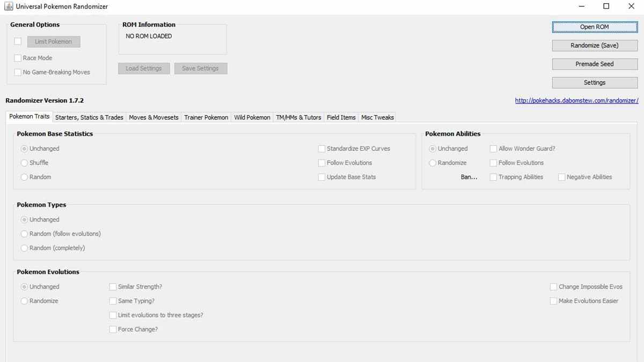Click the Load Settings button
The image size is (644, 362).
144,69
